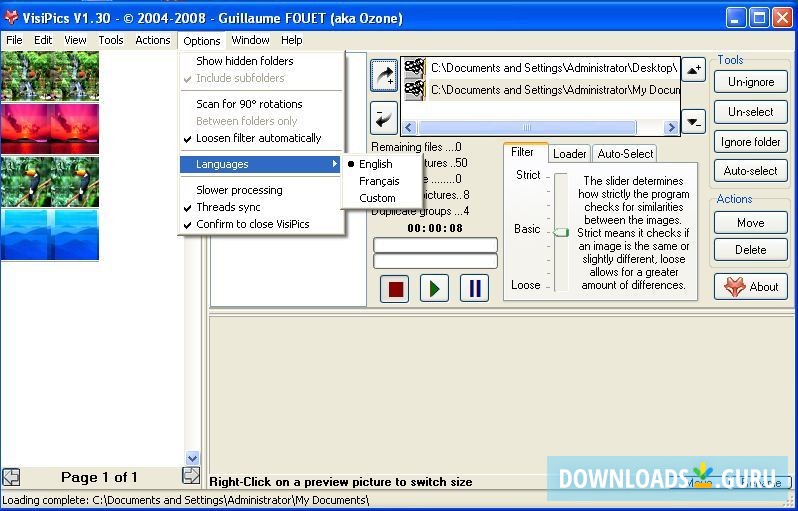This screenshot has width=798, height=511.
Task: Click the lower progress bar
Action: pos(435,261)
